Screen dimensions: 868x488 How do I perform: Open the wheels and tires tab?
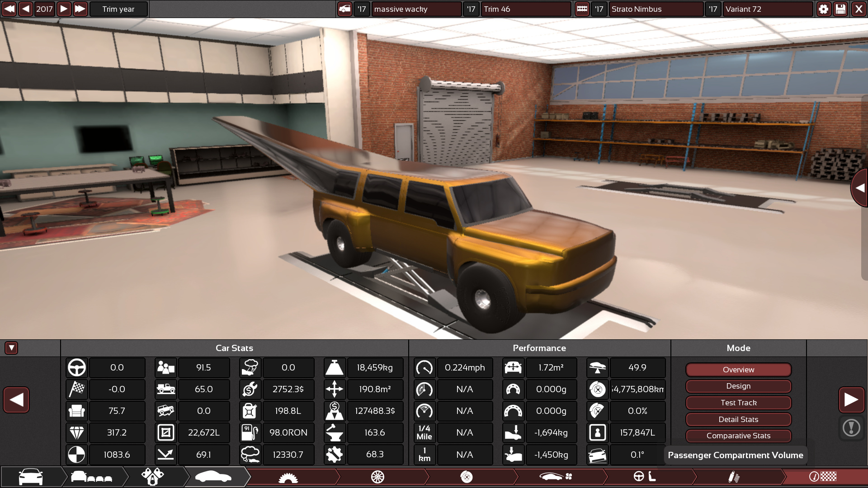pos(377,477)
